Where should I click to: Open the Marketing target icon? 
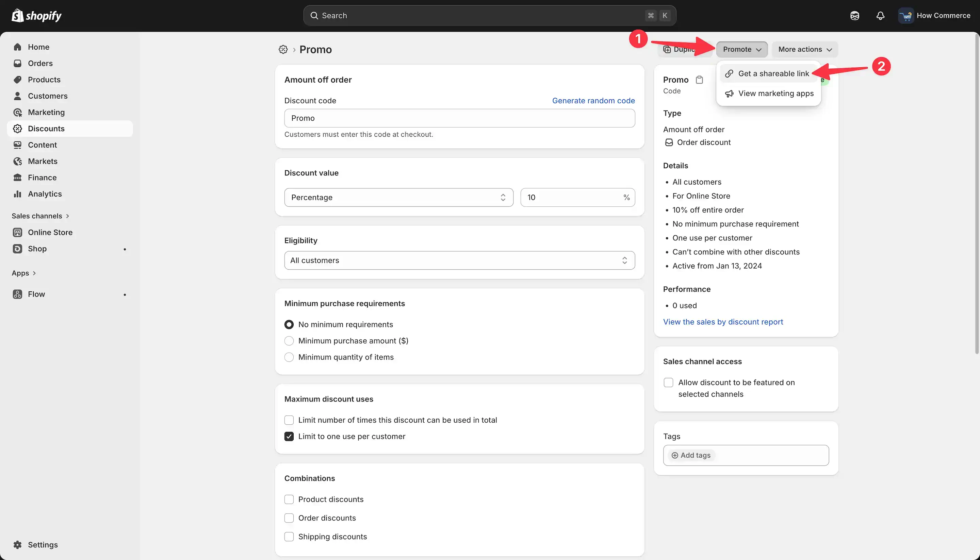[17, 112]
